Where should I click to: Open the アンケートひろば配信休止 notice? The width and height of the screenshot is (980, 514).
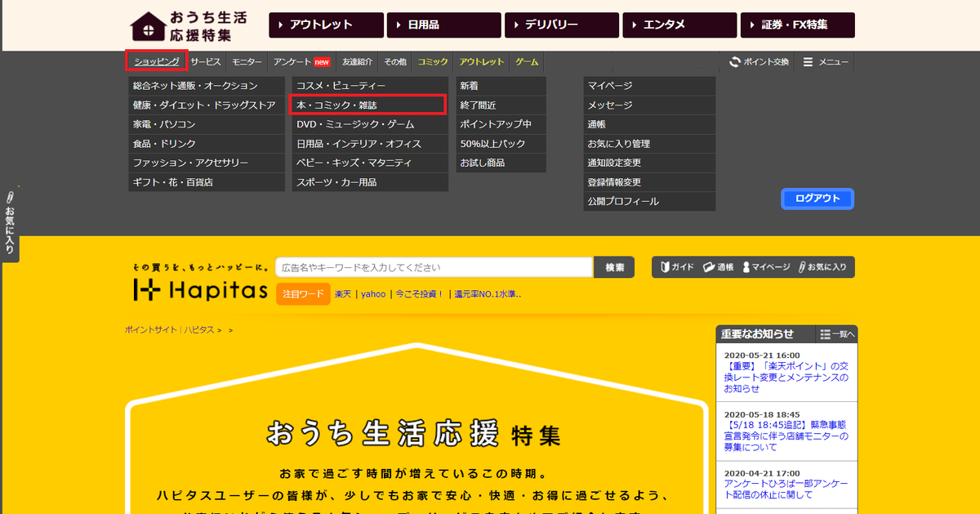[787, 489]
